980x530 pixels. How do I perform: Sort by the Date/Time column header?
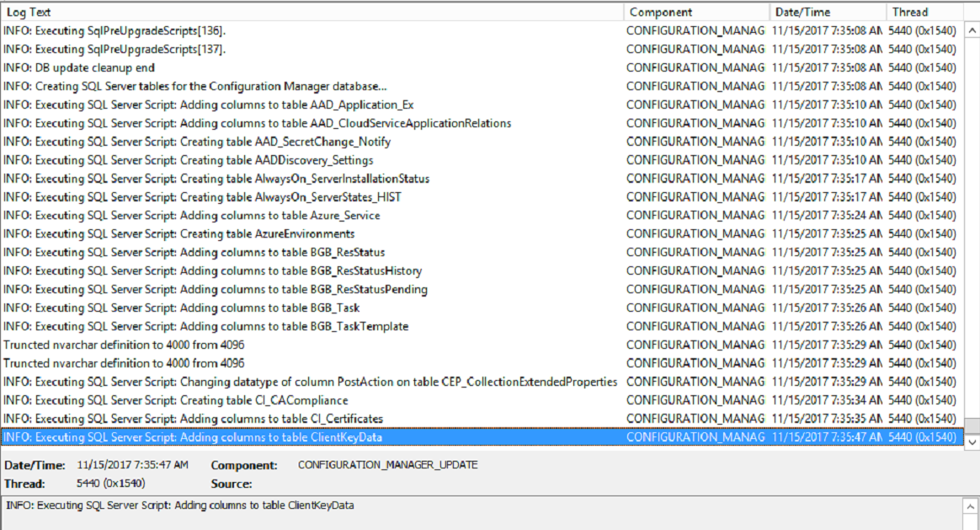tap(828, 12)
